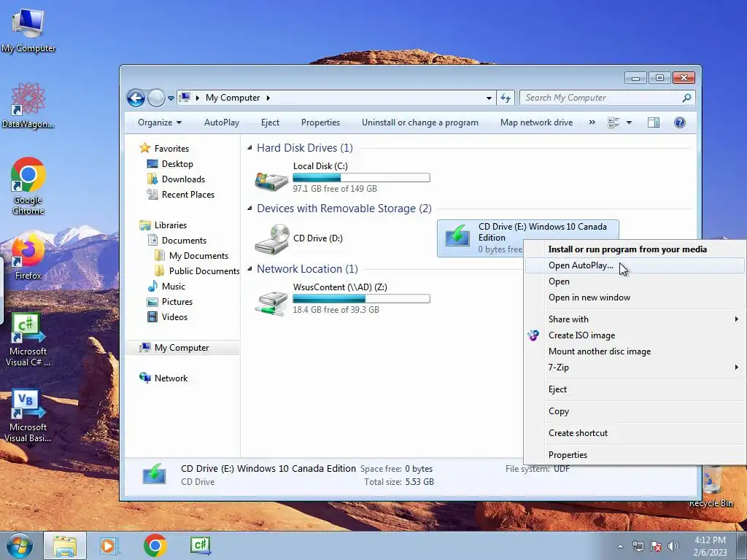747x560 pixels.
Task: Select Recent Places in navigation pane
Action: pos(188,194)
